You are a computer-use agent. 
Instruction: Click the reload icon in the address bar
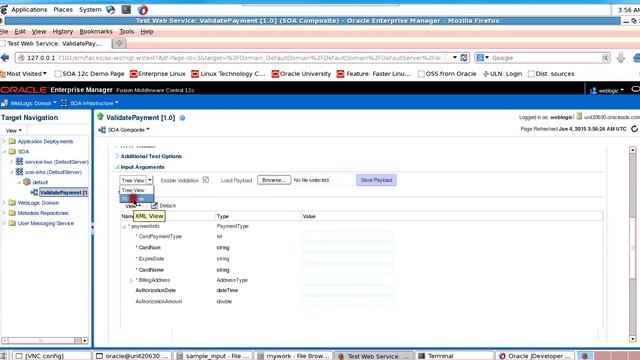point(464,58)
